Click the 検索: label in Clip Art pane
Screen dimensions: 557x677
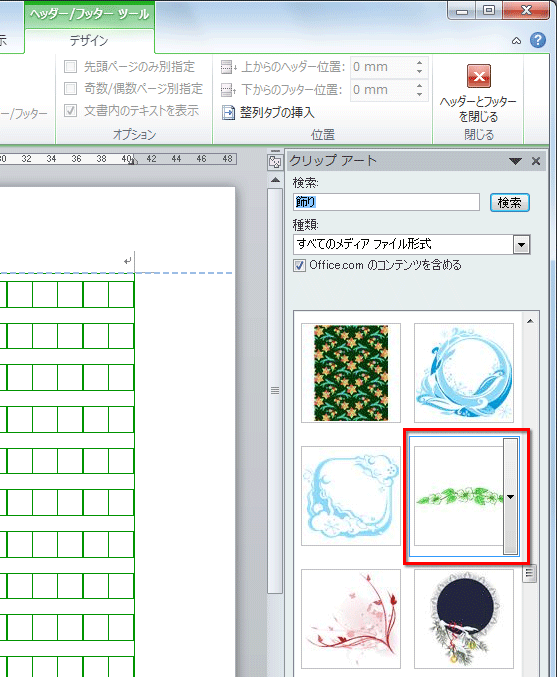click(306, 183)
